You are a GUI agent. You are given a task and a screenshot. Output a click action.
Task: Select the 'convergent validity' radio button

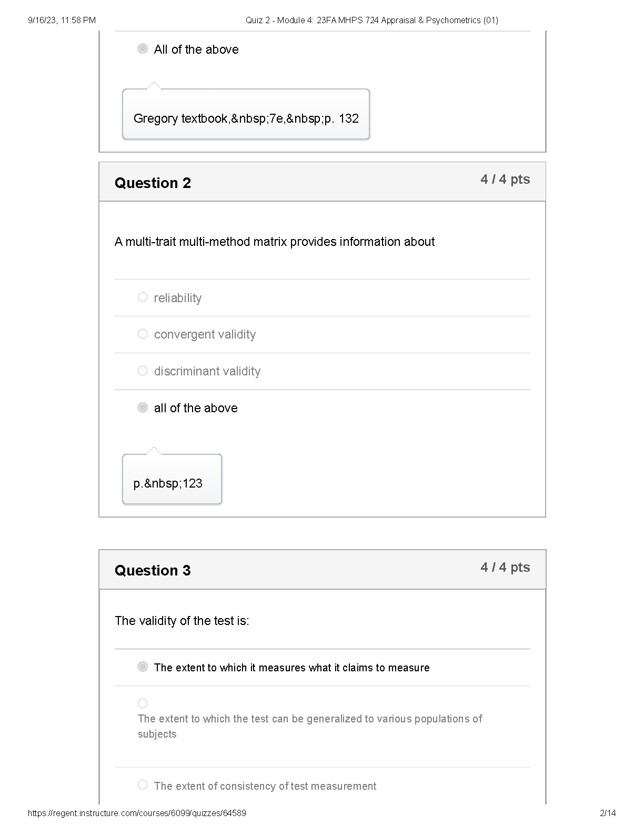tap(143, 334)
